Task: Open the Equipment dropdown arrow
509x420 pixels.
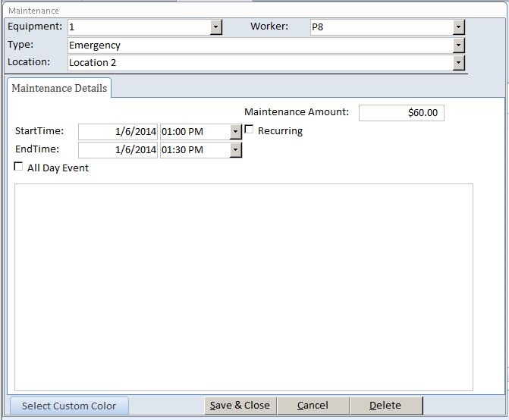Action: click(216, 27)
